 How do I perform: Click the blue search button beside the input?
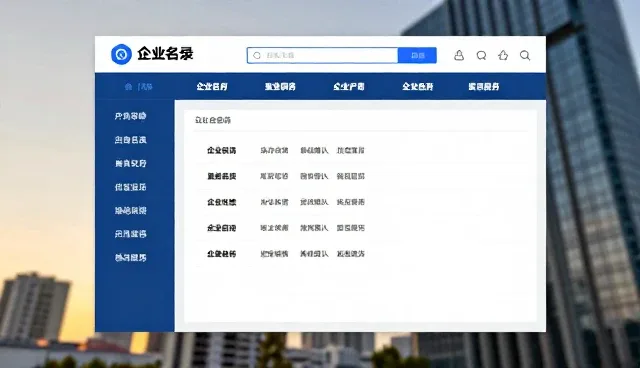[x=417, y=55]
